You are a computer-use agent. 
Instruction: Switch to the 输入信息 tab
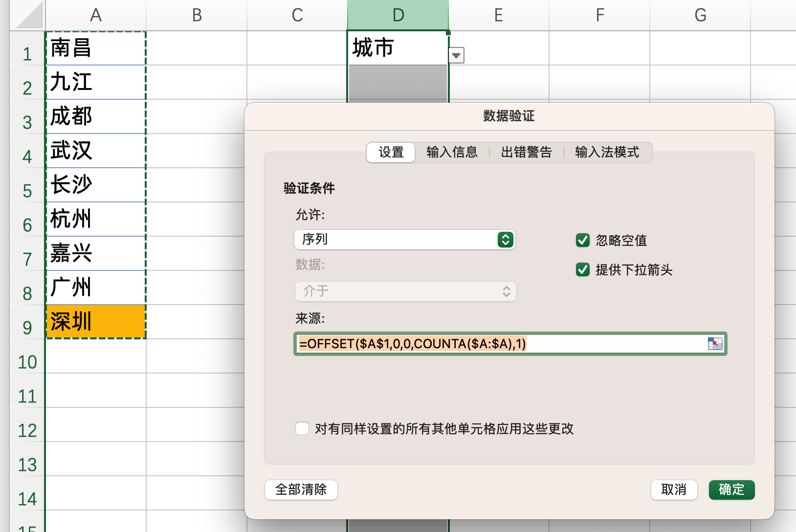(x=451, y=152)
